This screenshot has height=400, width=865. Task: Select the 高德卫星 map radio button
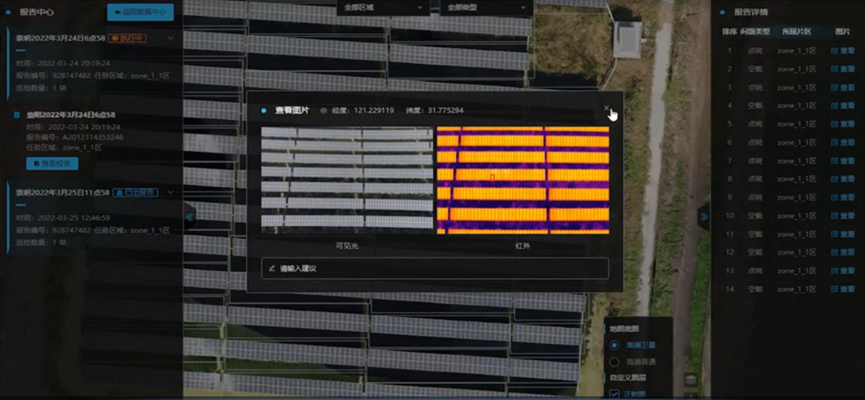point(614,345)
